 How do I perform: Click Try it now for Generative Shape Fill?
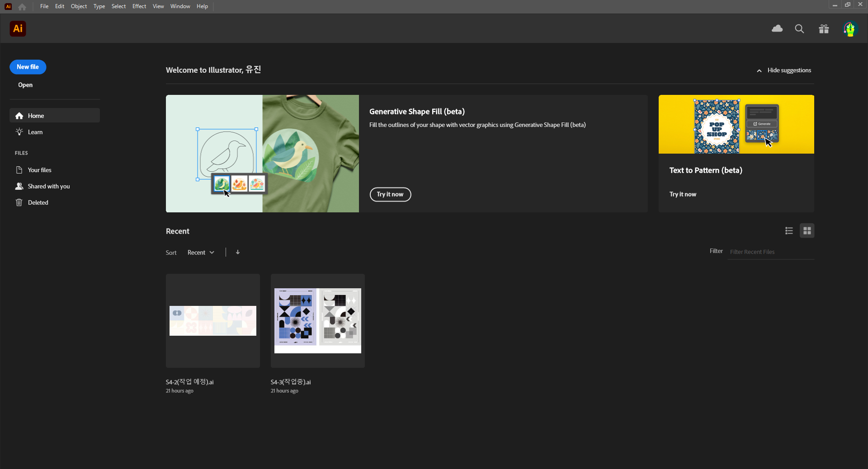(x=390, y=194)
